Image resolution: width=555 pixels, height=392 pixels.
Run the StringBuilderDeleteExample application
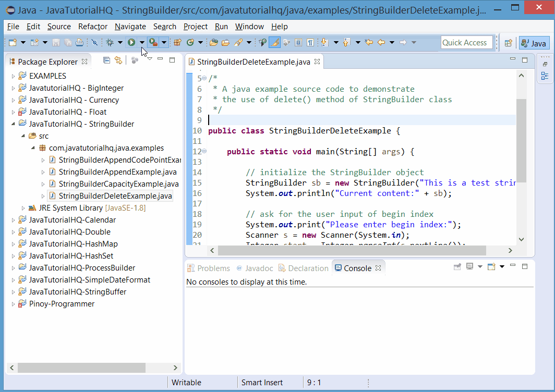(131, 42)
